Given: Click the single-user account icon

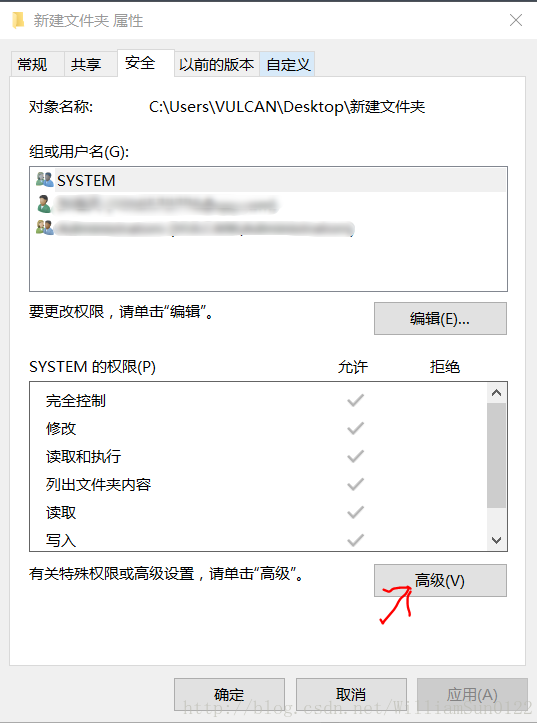Looking at the screenshot, I should click(44, 204).
